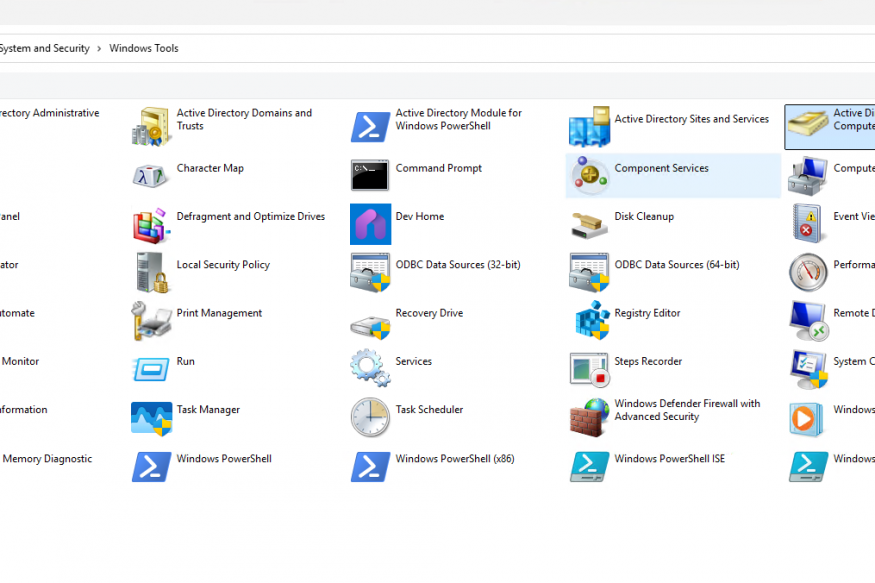Select the Dev Home icon

tap(370, 224)
